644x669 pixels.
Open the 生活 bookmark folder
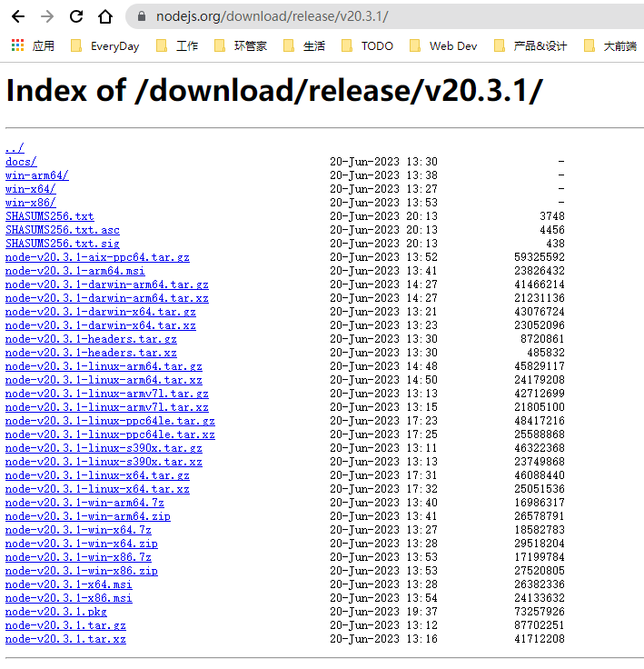tap(304, 46)
